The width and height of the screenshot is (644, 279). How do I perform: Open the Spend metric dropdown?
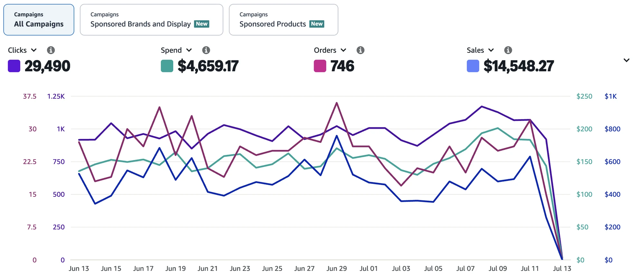(176, 50)
